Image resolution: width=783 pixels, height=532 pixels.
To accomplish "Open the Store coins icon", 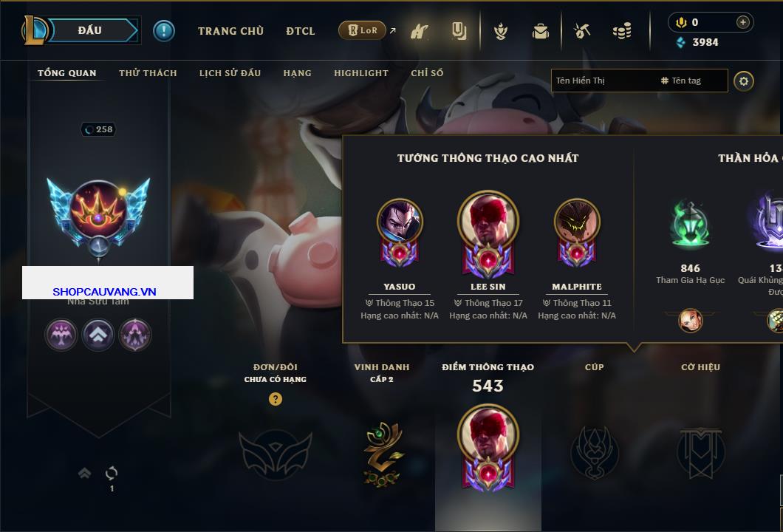I will click(622, 32).
